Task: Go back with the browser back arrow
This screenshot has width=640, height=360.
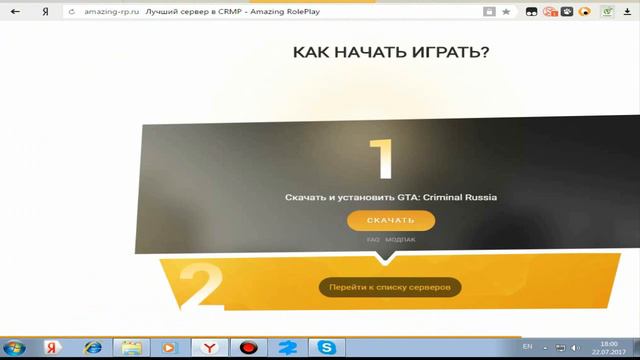Action: tap(15, 11)
